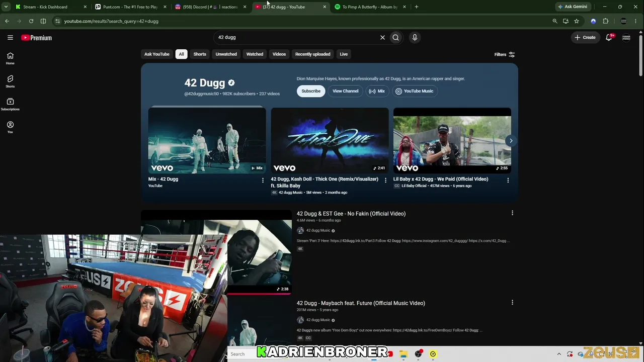Open 42 Dugg on YouTube Music
644x362 pixels.
(415, 91)
